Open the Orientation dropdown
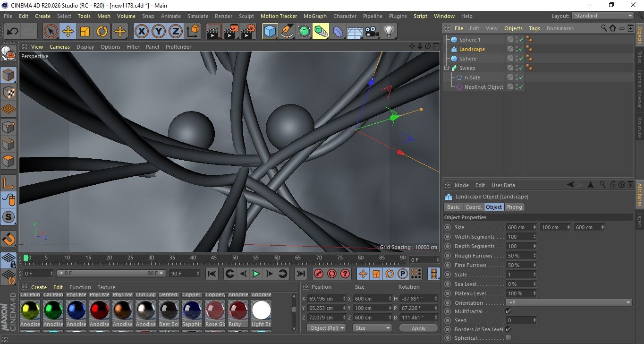The height and width of the screenshot is (344, 644). (569, 303)
